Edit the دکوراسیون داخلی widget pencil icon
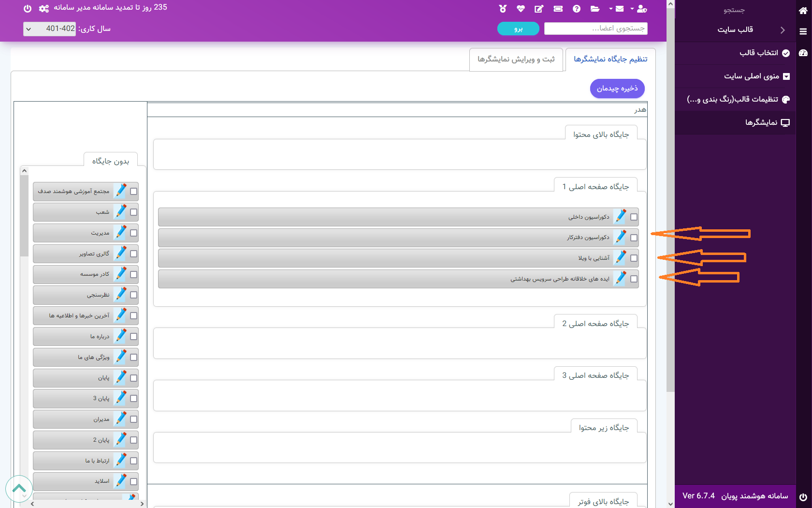The image size is (812, 508). [x=620, y=217]
